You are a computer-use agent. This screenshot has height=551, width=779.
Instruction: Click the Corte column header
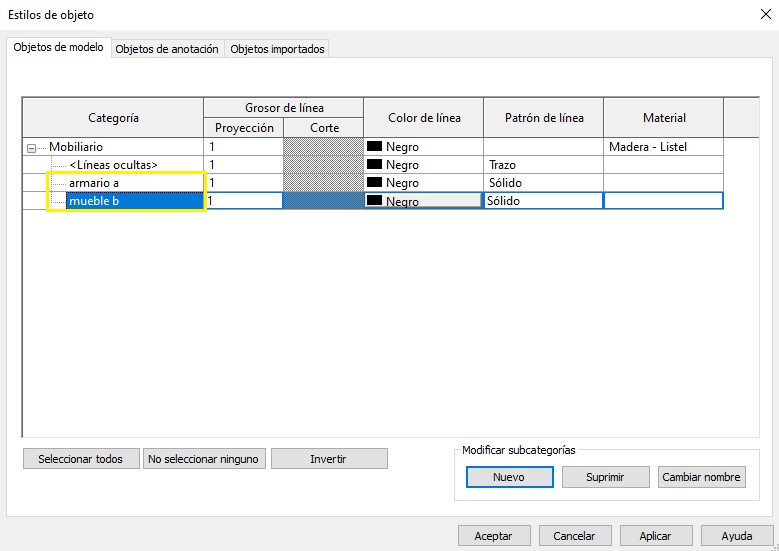pos(324,128)
